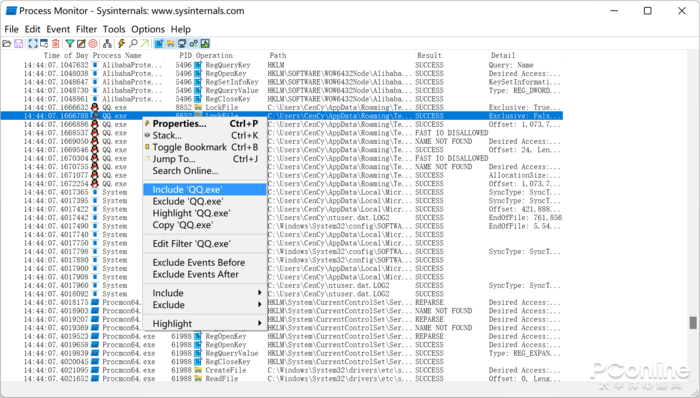
Task: Expand the Exclude submenu
Action: (205, 305)
